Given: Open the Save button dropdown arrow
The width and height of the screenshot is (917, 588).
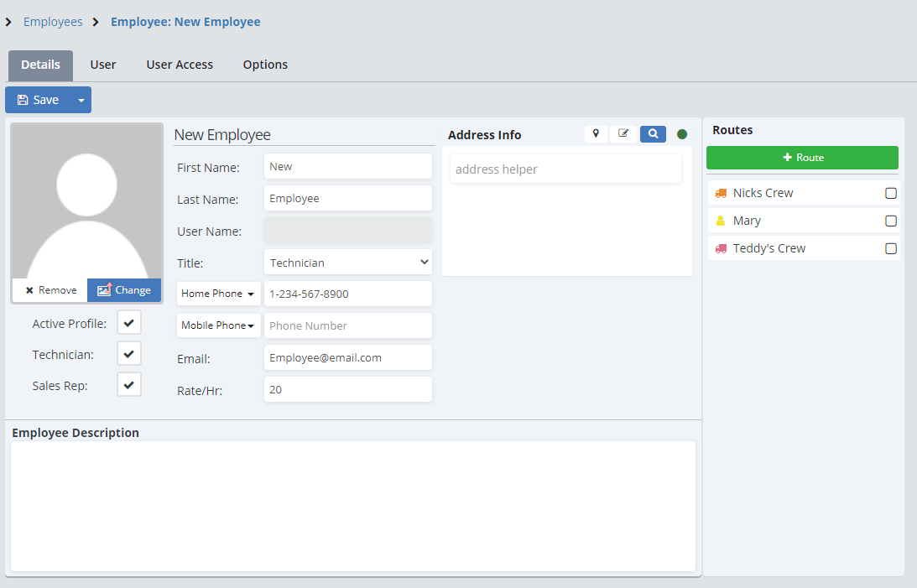Looking at the screenshot, I should click(81, 100).
